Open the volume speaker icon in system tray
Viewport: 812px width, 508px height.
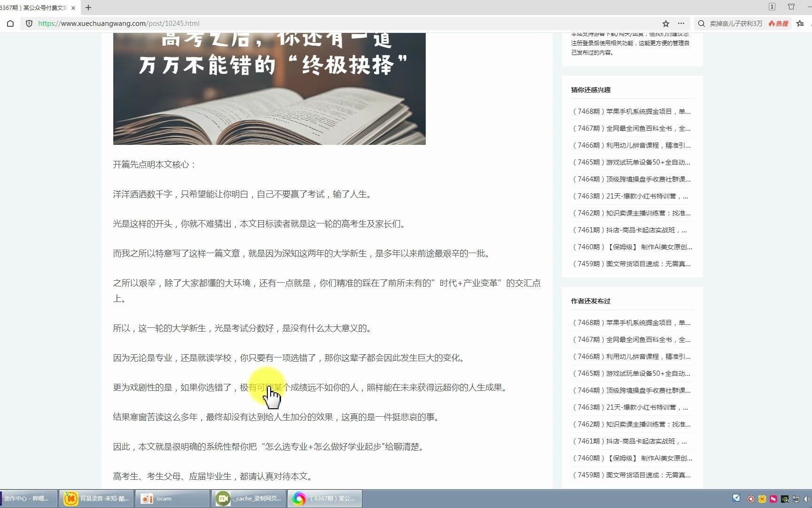click(807, 500)
